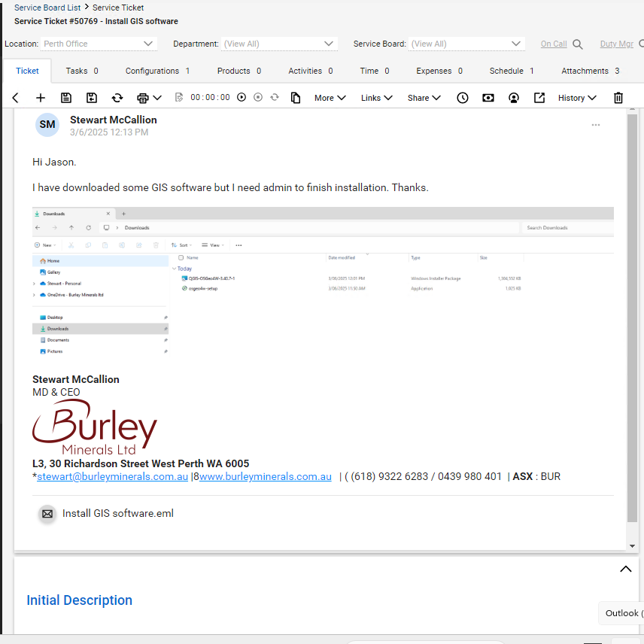Screen dimensions: 644x644
Task: Click the back arrow icon in toolbar
Action: (x=16, y=98)
